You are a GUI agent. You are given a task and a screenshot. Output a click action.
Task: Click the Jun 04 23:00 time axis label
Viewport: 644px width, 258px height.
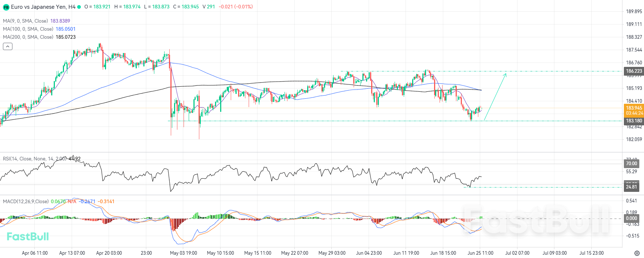[x=369, y=253]
